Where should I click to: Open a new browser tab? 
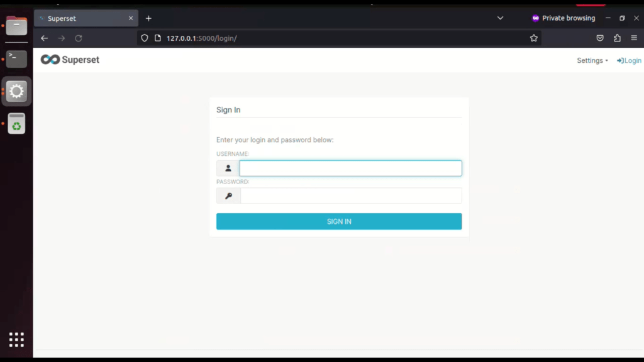148,18
